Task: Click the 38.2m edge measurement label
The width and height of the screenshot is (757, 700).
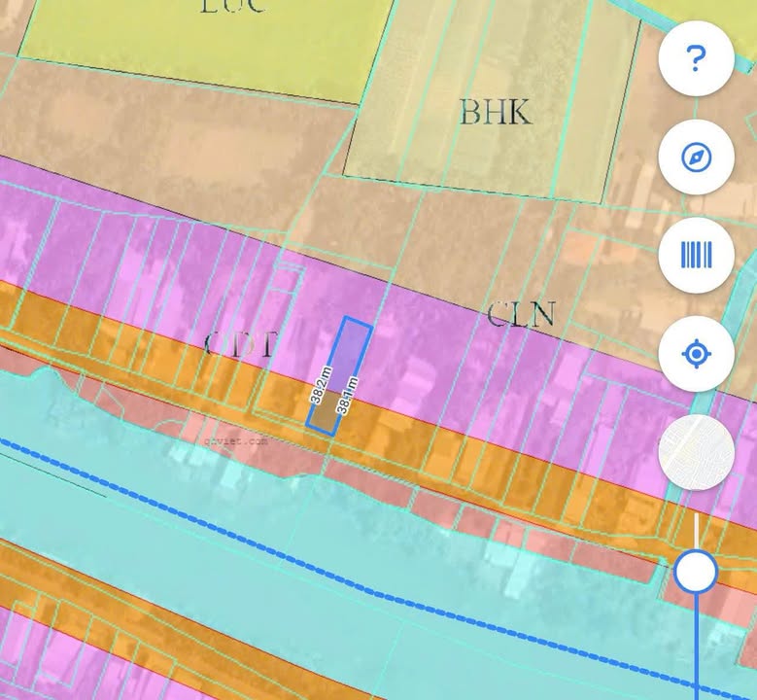Action: (x=318, y=386)
